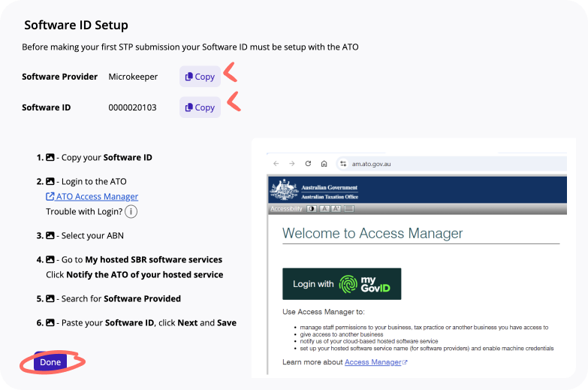Screen dimensions: 588x390
Task: Click the 0000020103 Software ID value
Action: coord(132,107)
